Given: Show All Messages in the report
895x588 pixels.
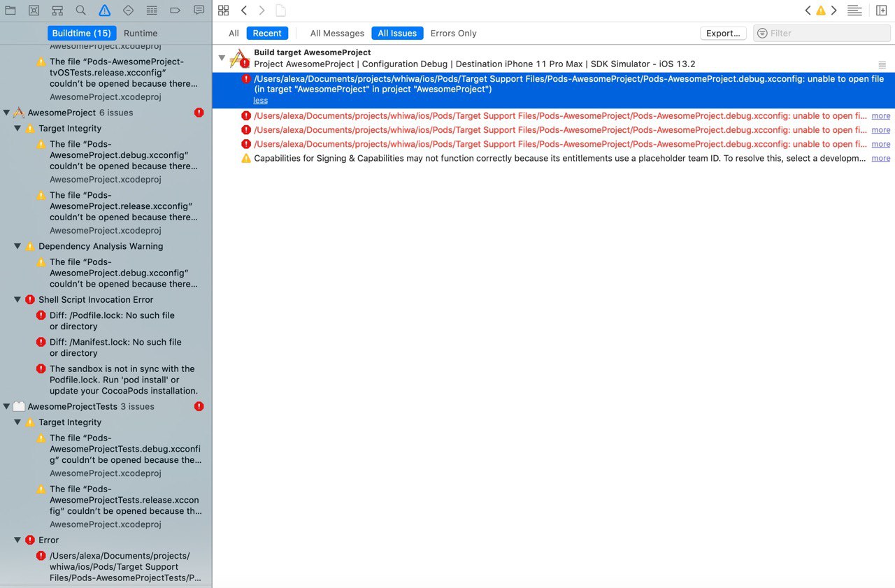Looking at the screenshot, I should tap(337, 33).
